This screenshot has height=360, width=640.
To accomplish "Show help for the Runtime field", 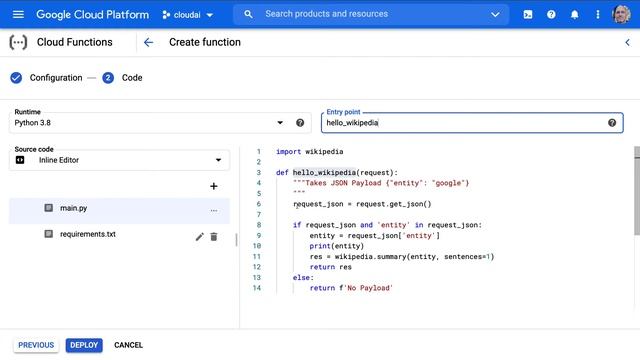I will click(300, 123).
